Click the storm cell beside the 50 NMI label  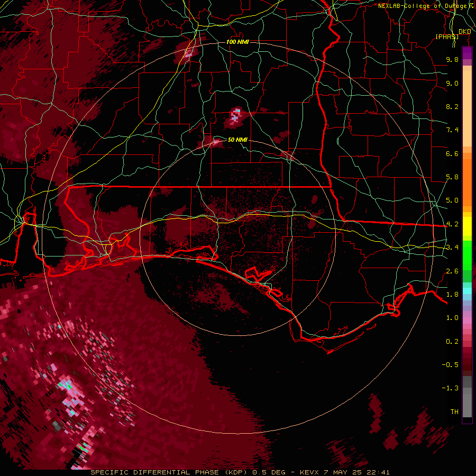[x=216, y=141]
